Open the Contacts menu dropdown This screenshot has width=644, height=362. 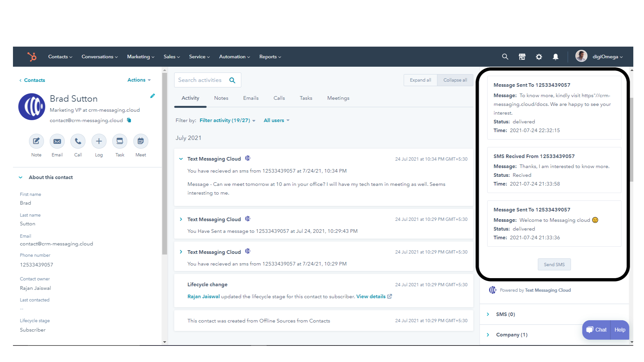pos(60,57)
